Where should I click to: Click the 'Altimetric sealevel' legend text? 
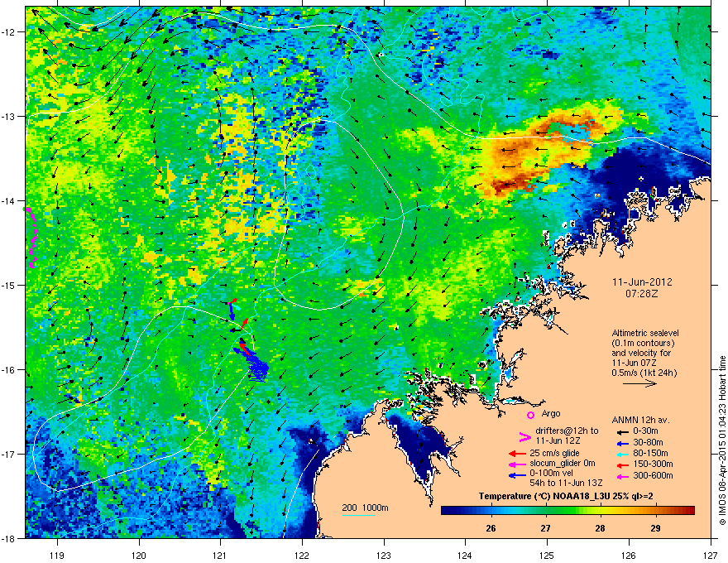645,333
